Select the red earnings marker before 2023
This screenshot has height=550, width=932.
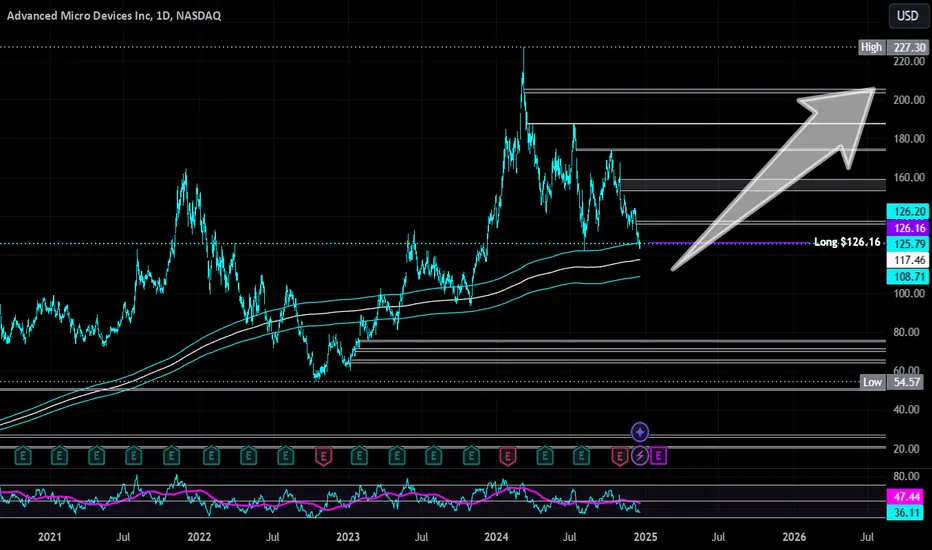323,456
